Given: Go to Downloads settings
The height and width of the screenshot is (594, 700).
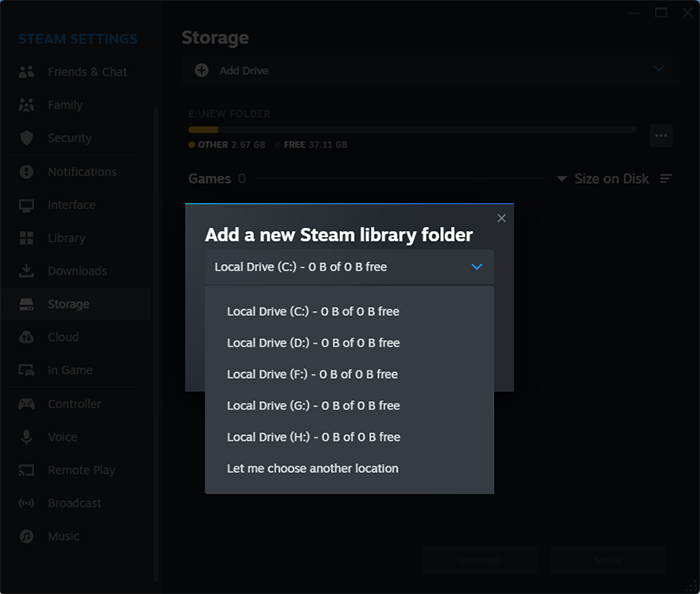Looking at the screenshot, I should click(76, 271).
